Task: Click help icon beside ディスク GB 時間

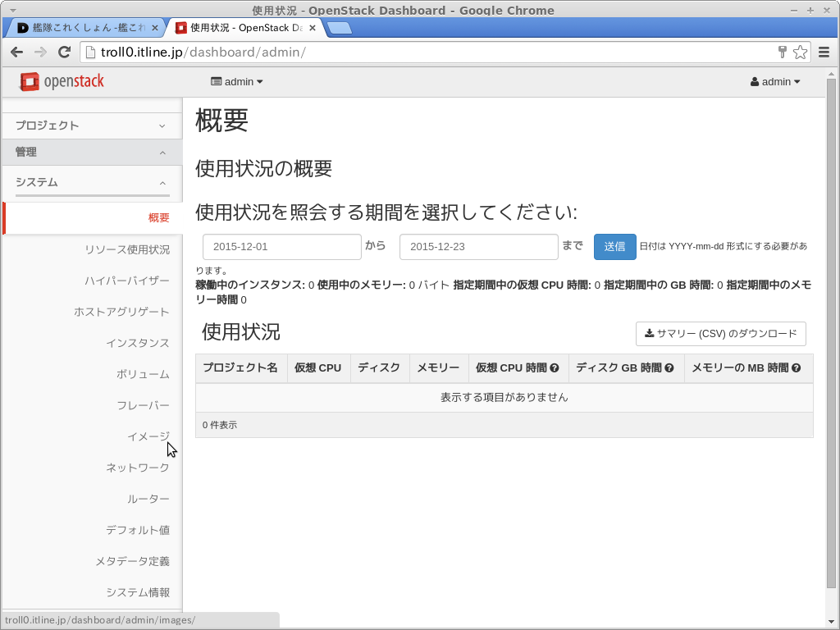Action: [669, 368]
